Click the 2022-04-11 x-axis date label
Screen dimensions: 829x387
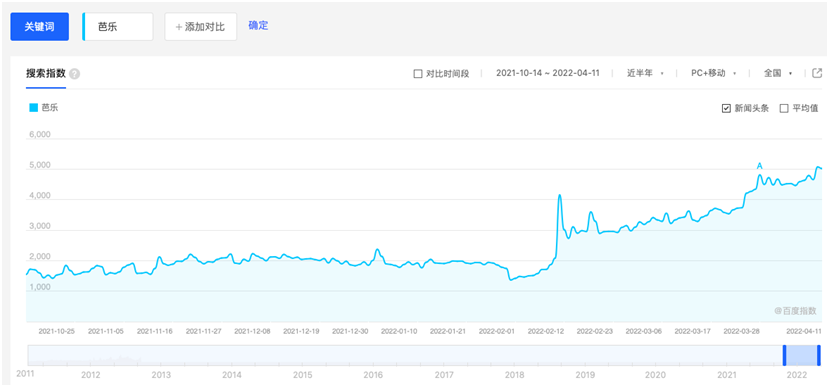(x=804, y=332)
